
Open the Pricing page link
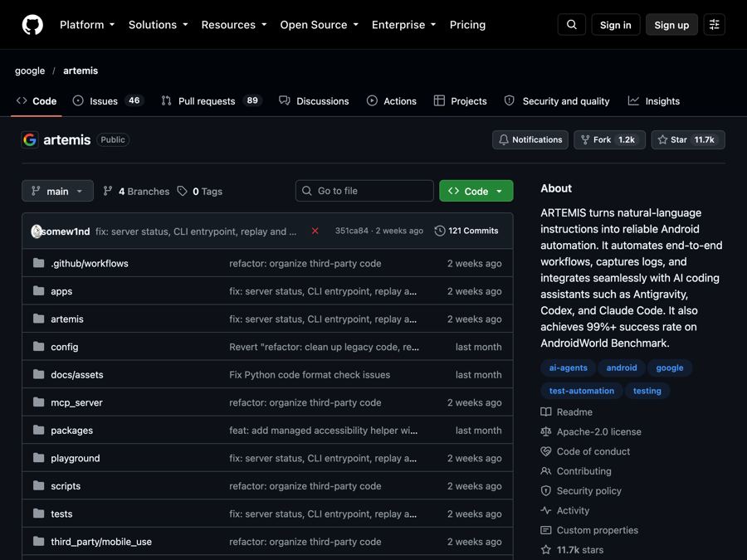[x=467, y=25]
